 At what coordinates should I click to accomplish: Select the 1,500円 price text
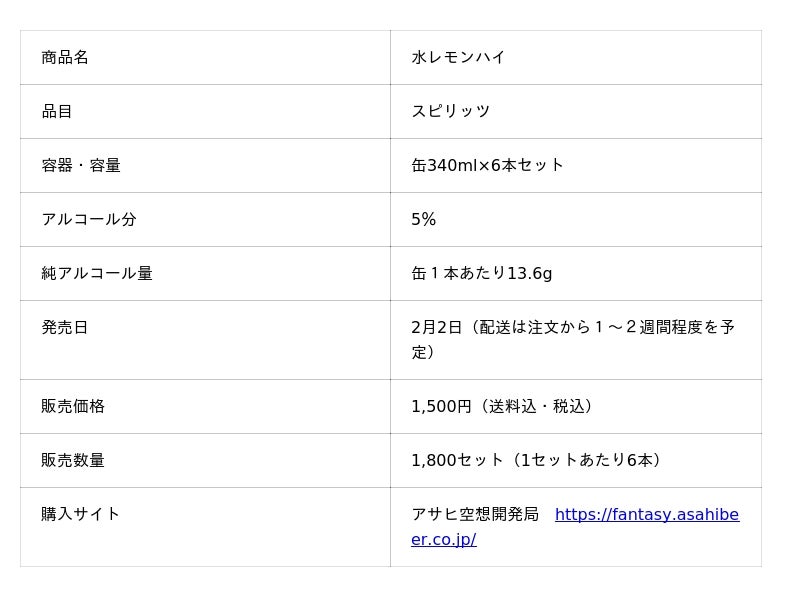click(x=441, y=407)
